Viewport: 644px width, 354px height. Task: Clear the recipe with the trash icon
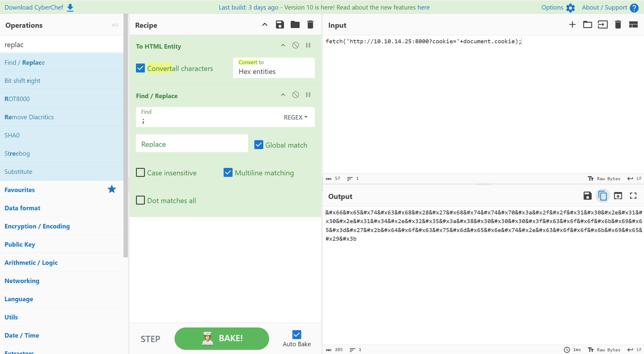tap(310, 25)
